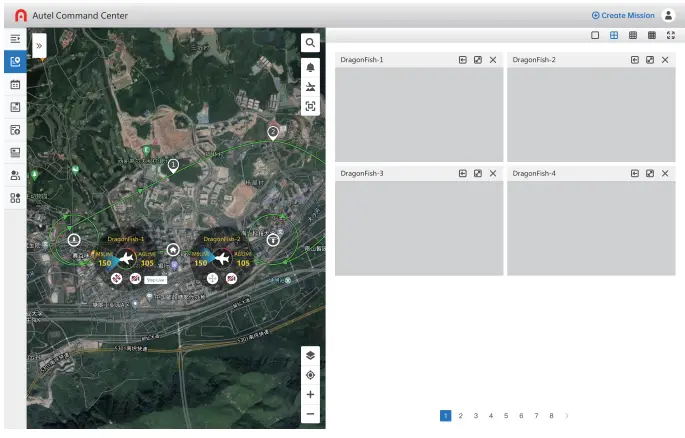685x438 pixels.
Task: Click DragonFish-2 panel return icon
Action: tap(635, 60)
